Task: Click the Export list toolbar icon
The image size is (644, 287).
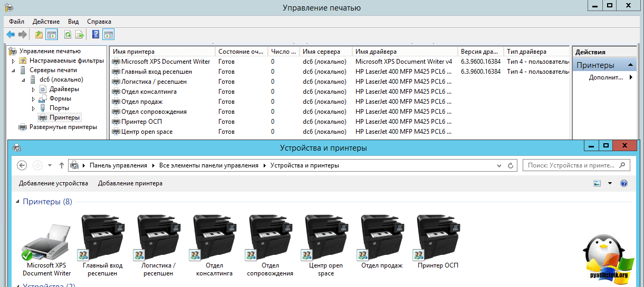Action: (x=80, y=35)
